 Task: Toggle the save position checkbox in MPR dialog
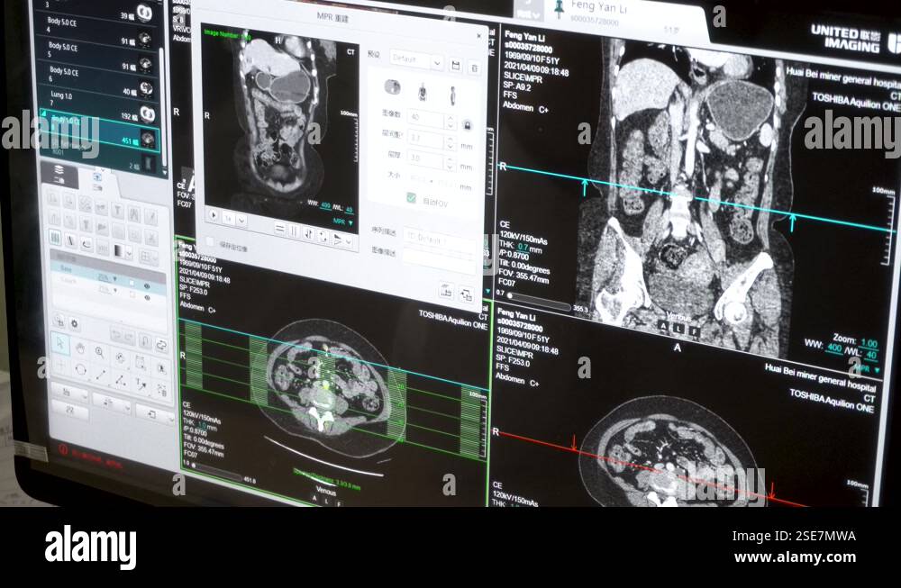(x=210, y=241)
